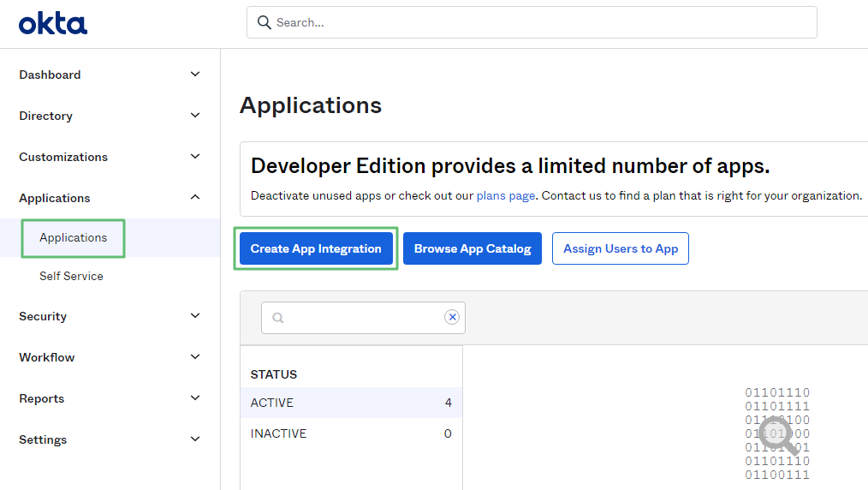Click the STATUS heading
The width and height of the screenshot is (868, 490).
[273, 374]
